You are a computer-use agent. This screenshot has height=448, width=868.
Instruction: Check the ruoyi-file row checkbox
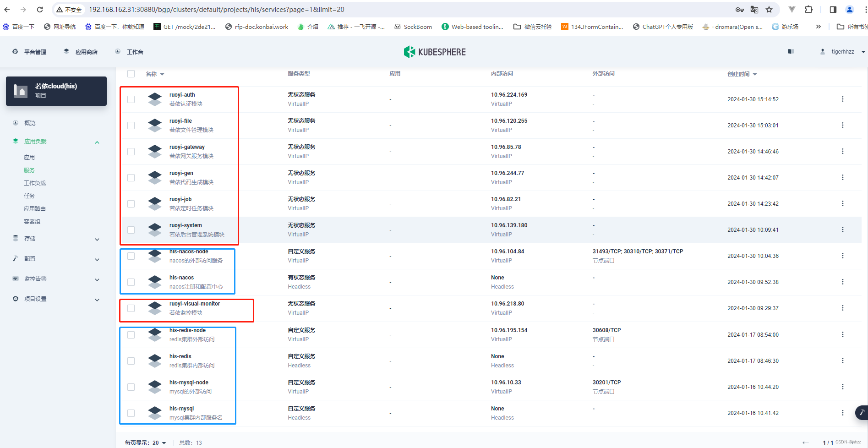pos(131,126)
